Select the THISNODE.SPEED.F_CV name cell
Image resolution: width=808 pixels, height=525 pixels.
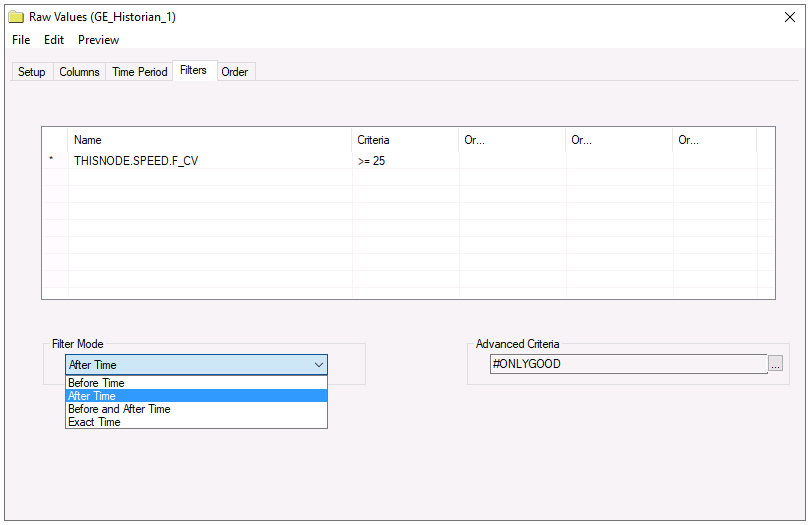pyautogui.click(x=210, y=161)
